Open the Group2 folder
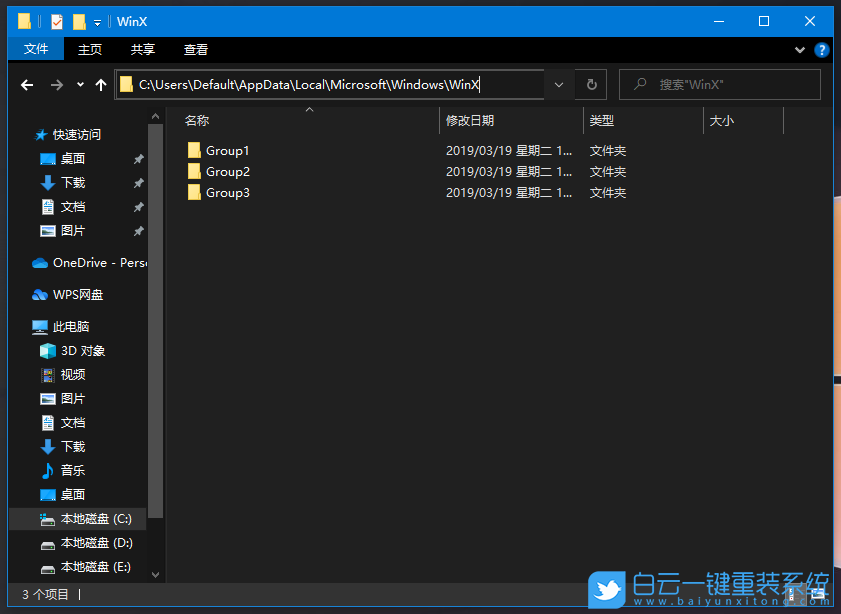The height and width of the screenshot is (614, 841). click(227, 171)
